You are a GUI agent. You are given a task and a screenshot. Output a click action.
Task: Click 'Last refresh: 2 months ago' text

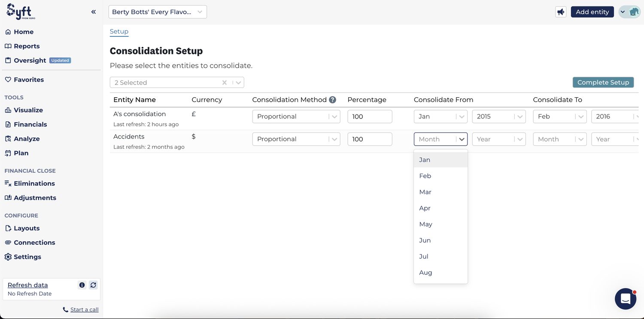[x=149, y=147]
